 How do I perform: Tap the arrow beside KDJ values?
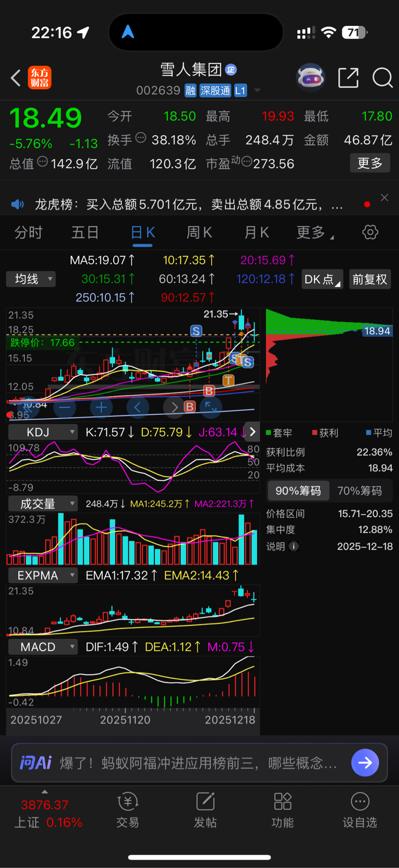pyautogui.click(x=252, y=432)
